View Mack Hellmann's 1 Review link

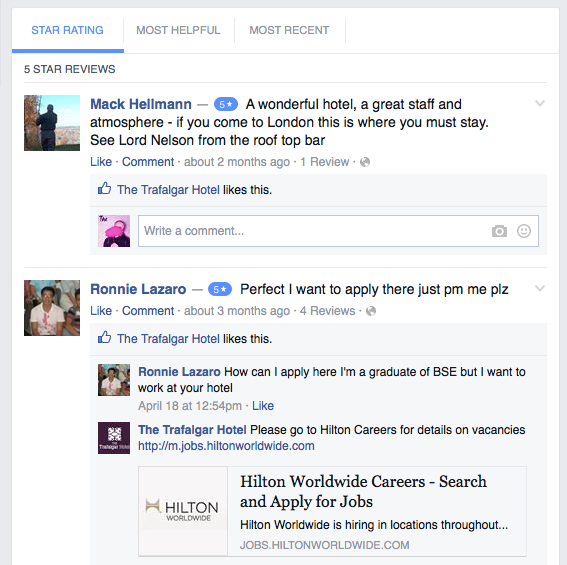[x=324, y=162]
